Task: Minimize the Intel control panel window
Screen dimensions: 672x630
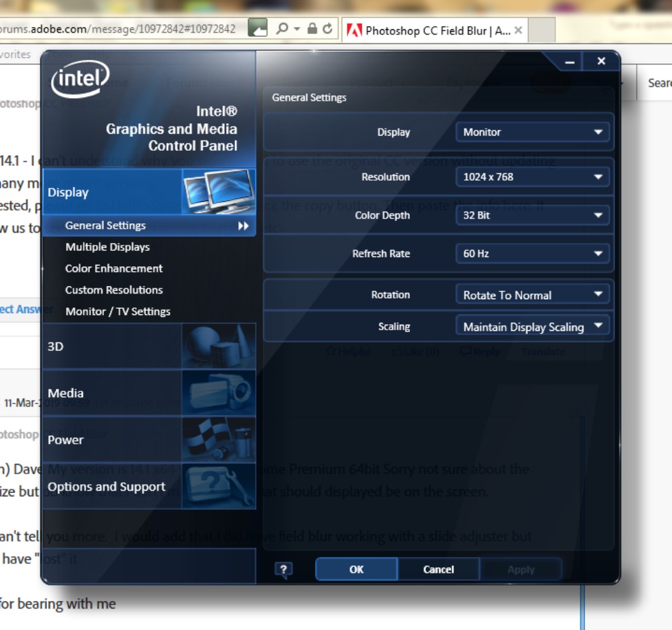Action: [569, 62]
